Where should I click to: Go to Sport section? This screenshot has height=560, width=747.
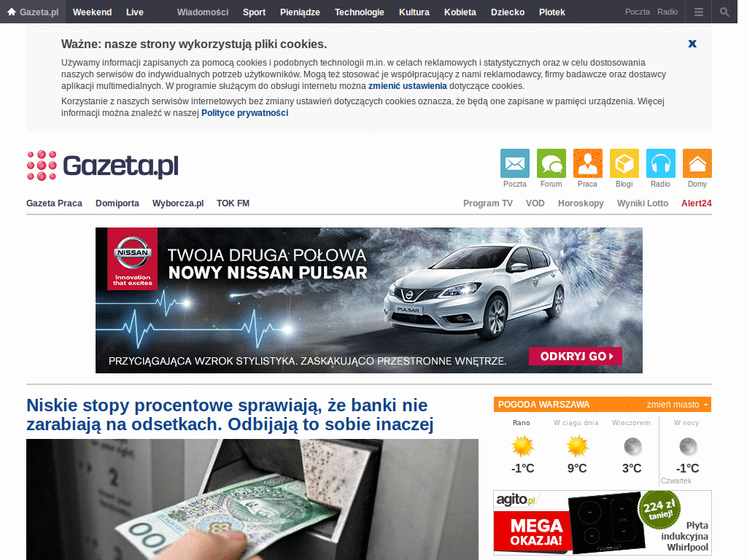[x=255, y=12]
